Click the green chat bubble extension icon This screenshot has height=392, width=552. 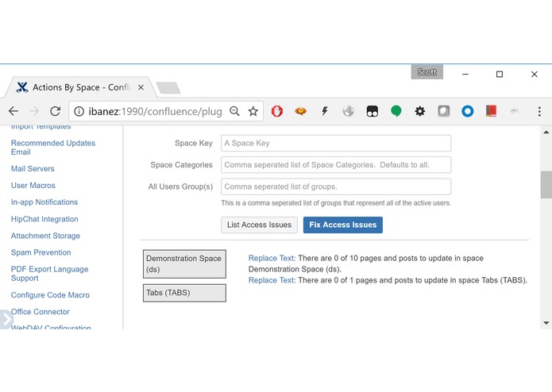[396, 111]
